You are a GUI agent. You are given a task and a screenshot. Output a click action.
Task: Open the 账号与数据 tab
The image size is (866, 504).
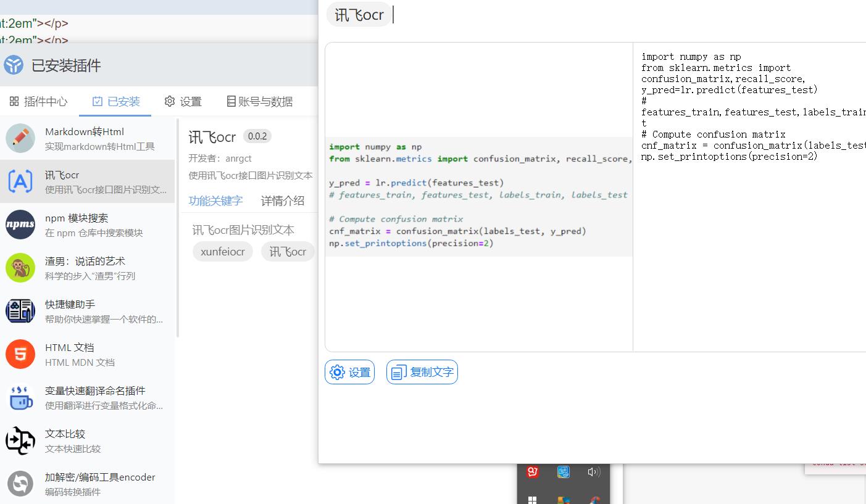[259, 101]
